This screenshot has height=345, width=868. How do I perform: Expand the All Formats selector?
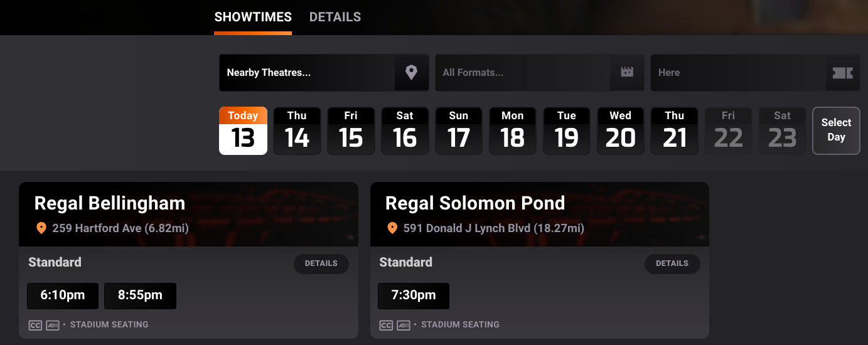[x=539, y=73]
